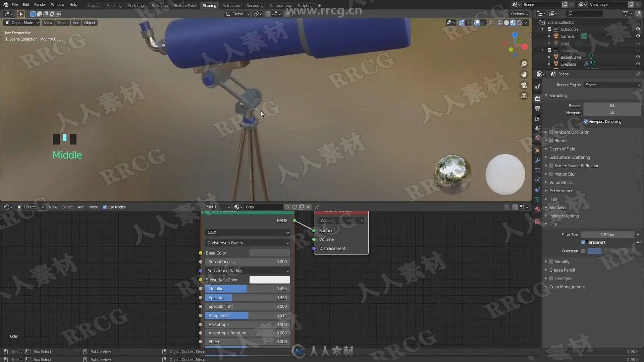This screenshot has width=644, height=362.
Task: Uncheck the Transparent film checkbox
Action: tap(583, 242)
